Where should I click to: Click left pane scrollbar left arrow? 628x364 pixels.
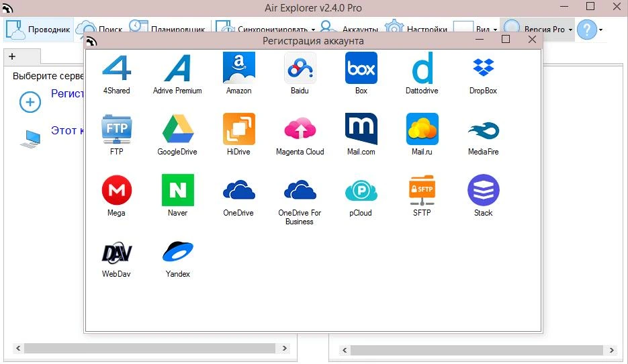[18, 349]
